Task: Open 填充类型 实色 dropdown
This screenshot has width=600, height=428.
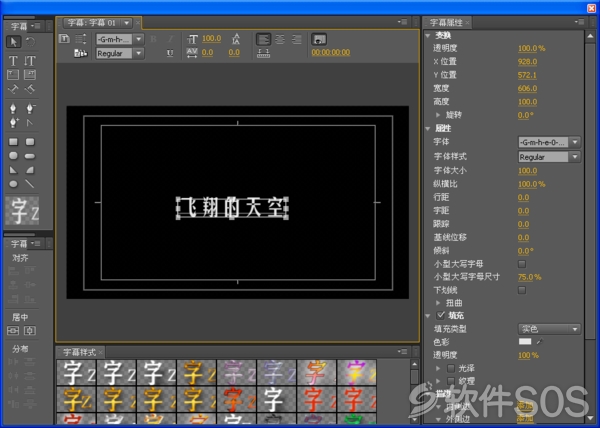Action: [x=549, y=329]
